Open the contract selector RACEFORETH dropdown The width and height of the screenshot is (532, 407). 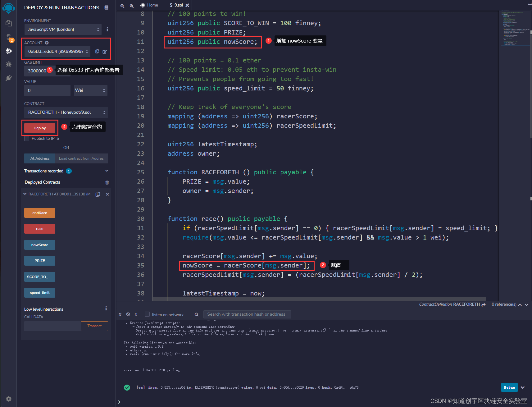66,112
